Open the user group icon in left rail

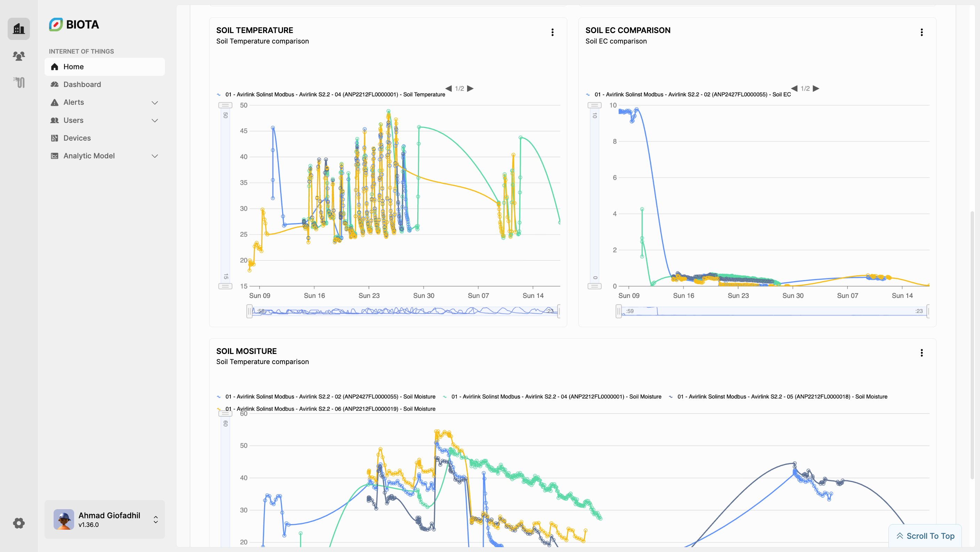19,56
